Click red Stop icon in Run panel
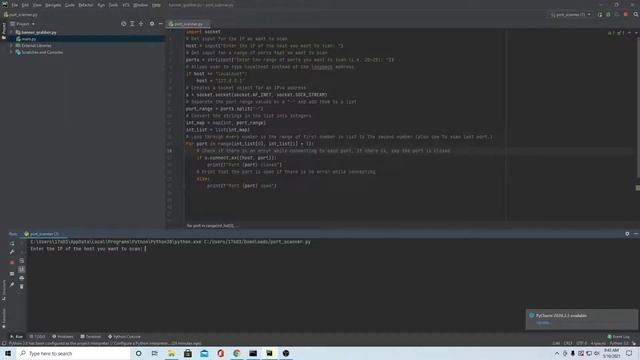The width and height of the screenshot is (640, 360). pos(12,262)
